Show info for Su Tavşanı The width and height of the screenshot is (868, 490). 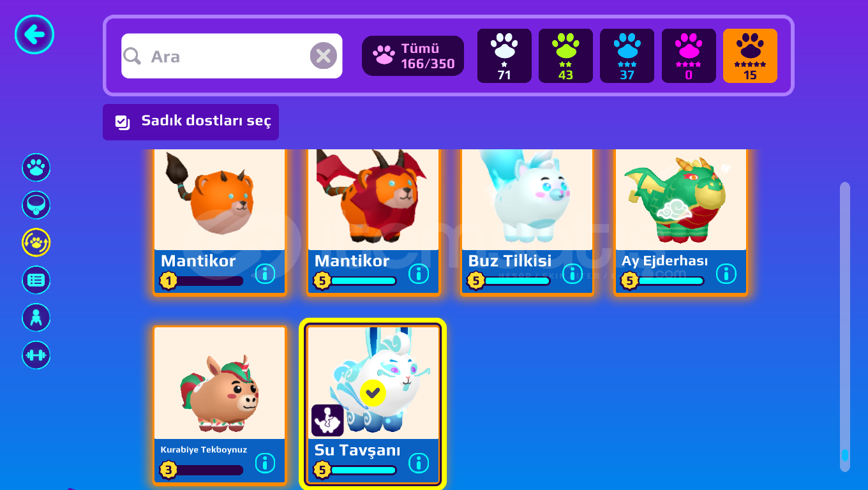coord(419,463)
